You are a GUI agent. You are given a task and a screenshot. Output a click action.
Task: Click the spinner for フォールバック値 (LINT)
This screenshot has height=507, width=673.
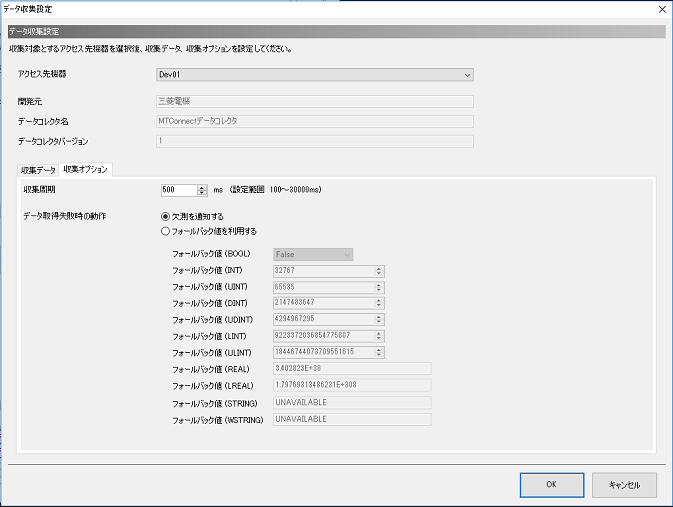pos(379,336)
